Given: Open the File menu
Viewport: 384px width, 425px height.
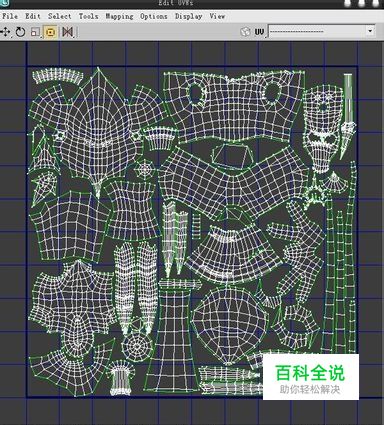Looking at the screenshot, I should point(10,16).
